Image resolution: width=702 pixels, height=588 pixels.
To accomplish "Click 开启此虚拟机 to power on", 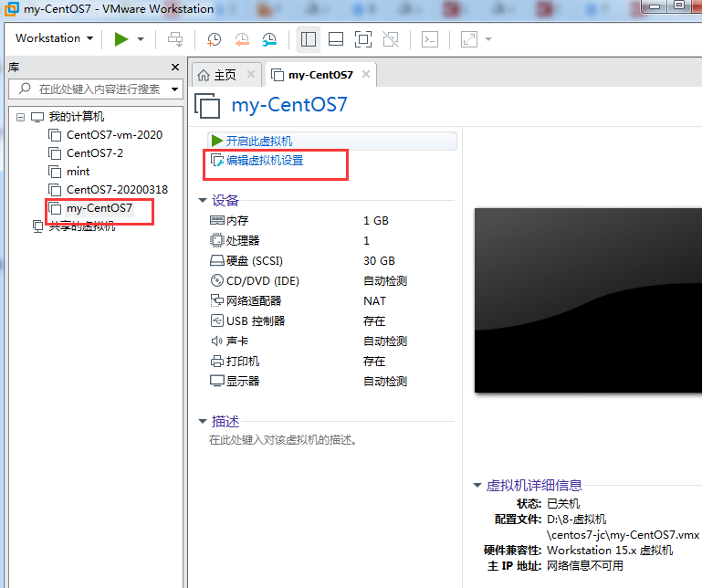I will [331, 142].
